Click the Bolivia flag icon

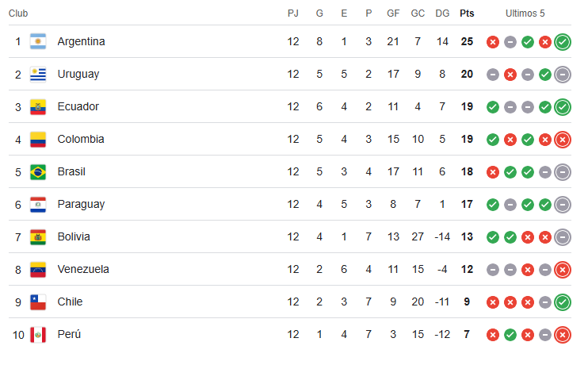coord(38,236)
